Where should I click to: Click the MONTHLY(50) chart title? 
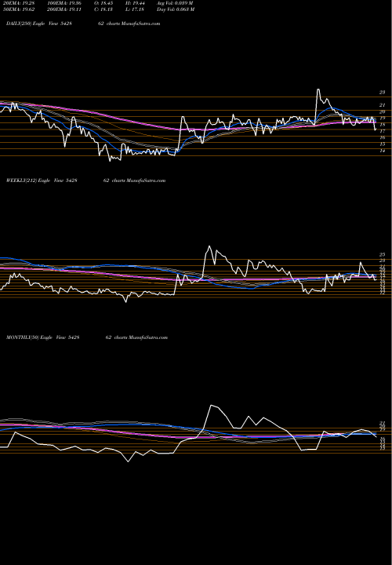click(x=87, y=337)
